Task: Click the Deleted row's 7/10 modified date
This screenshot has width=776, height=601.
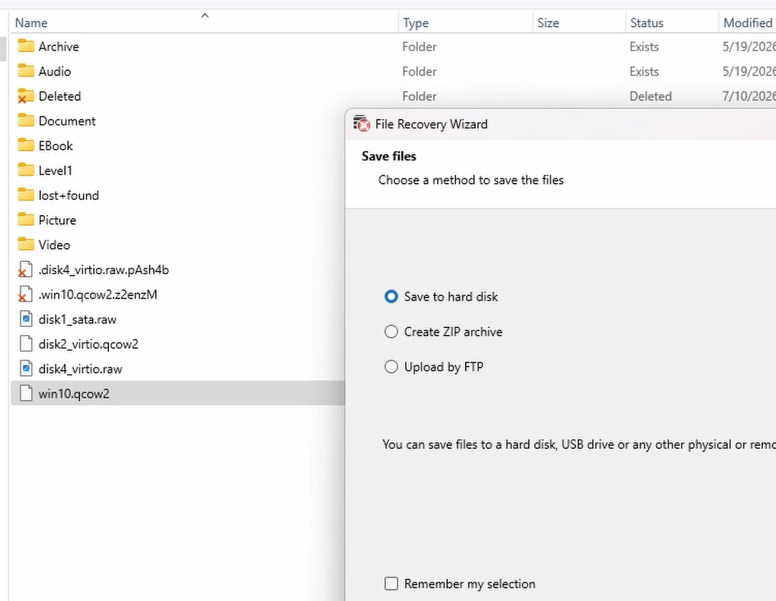Action: tap(749, 96)
